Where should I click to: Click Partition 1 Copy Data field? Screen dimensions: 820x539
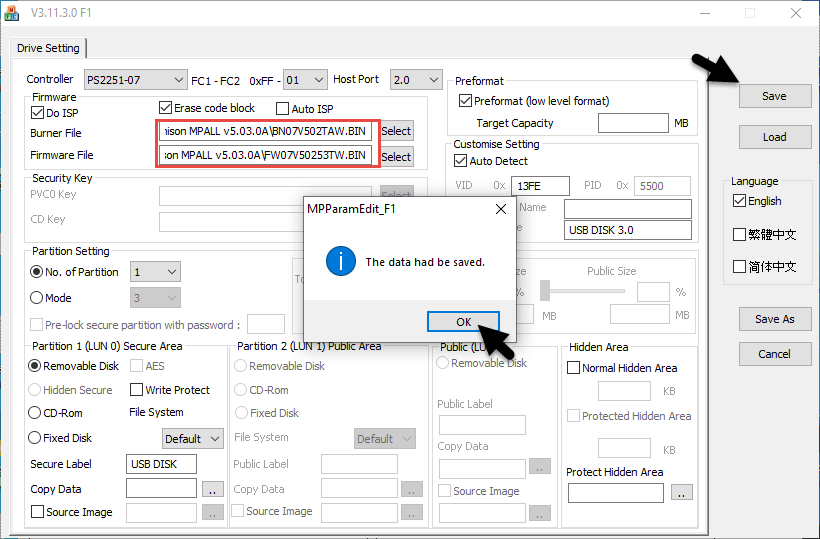[161, 488]
